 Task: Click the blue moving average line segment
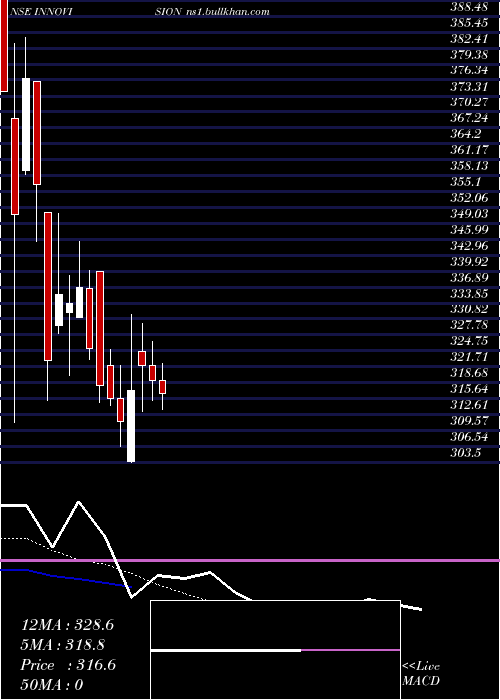point(66,578)
